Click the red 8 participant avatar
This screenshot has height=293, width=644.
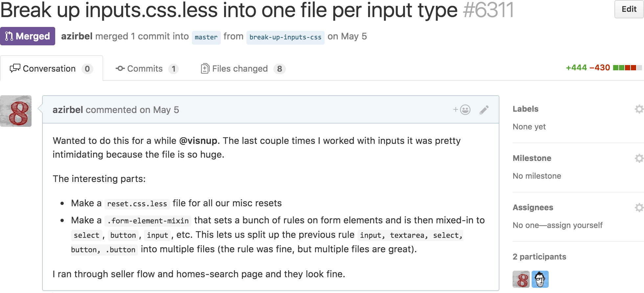pos(521,279)
